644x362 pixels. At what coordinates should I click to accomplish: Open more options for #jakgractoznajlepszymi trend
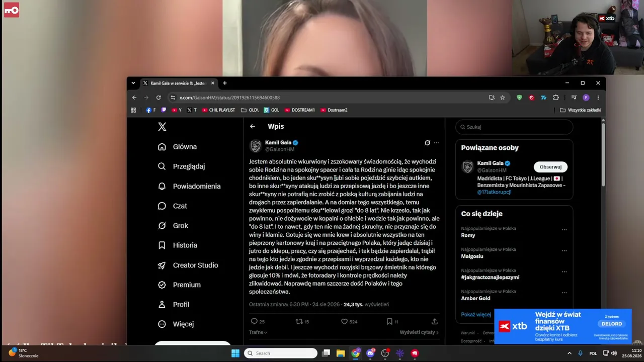pos(564,272)
